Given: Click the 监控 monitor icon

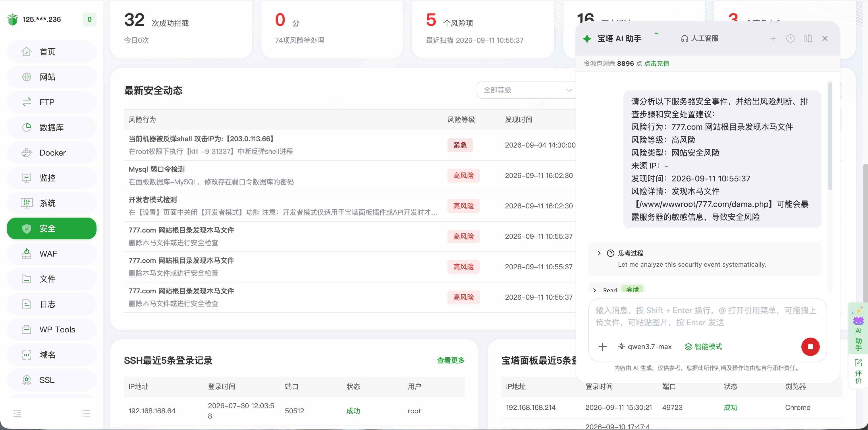Looking at the screenshot, I should pos(27,178).
